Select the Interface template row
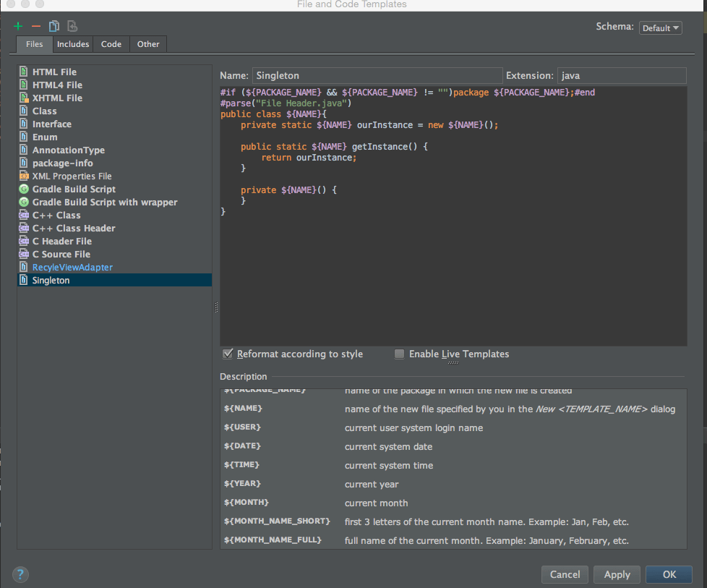 114,124
